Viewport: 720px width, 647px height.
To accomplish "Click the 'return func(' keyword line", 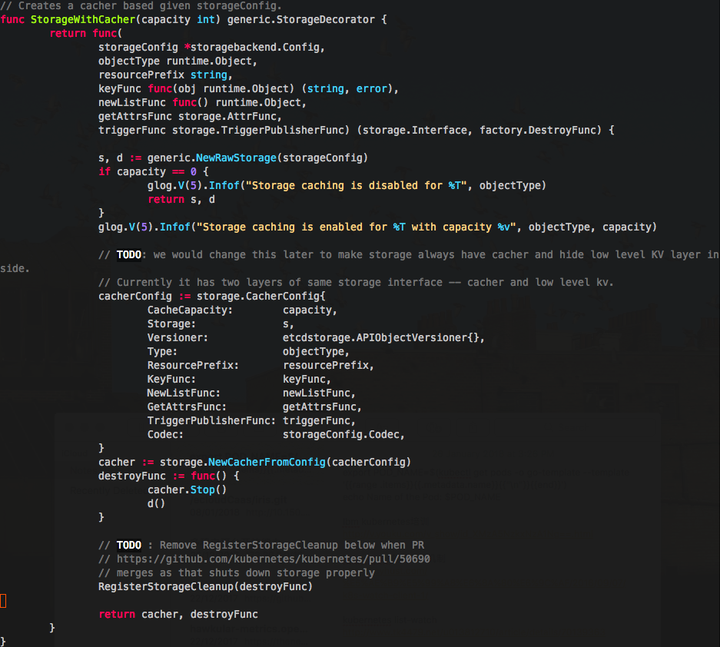I will pyautogui.click(x=86, y=34).
